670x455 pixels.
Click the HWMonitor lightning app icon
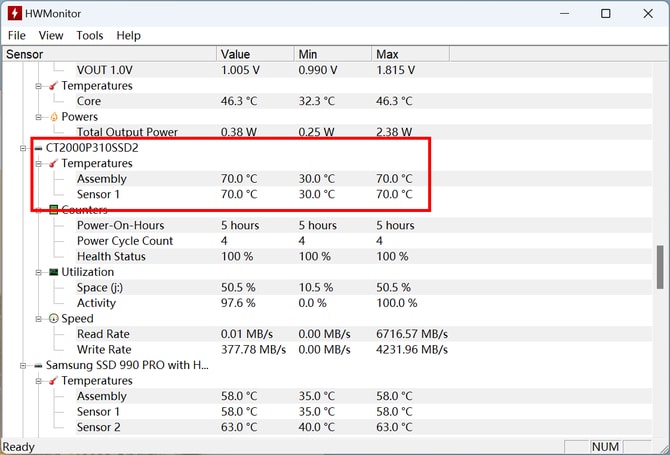pyautogui.click(x=15, y=13)
